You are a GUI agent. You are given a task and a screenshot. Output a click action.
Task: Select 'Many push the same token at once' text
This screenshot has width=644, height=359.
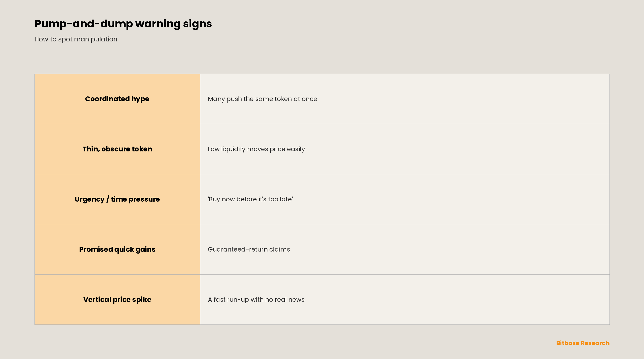[x=262, y=99]
